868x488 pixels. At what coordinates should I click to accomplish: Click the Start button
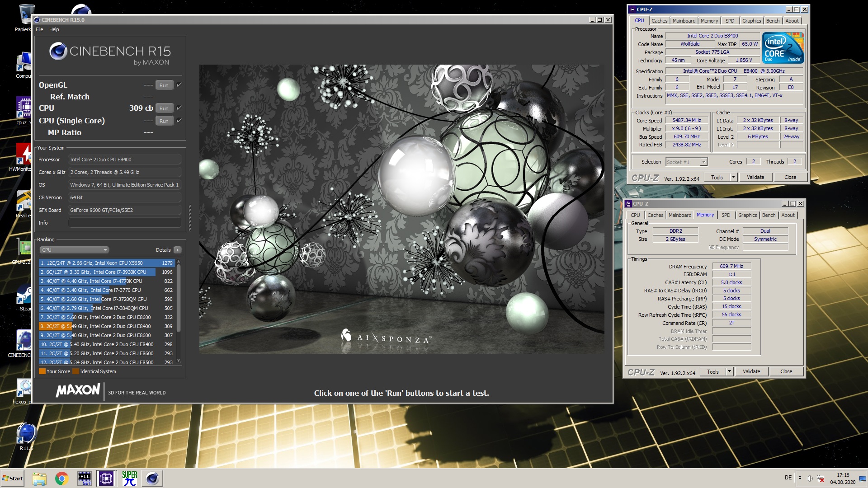click(x=12, y=479)
